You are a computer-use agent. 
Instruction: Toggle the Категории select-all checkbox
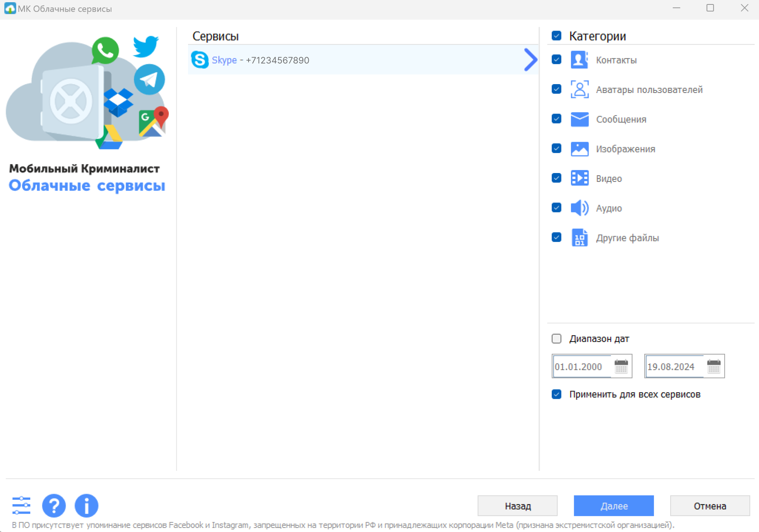(x=556, y=36)
